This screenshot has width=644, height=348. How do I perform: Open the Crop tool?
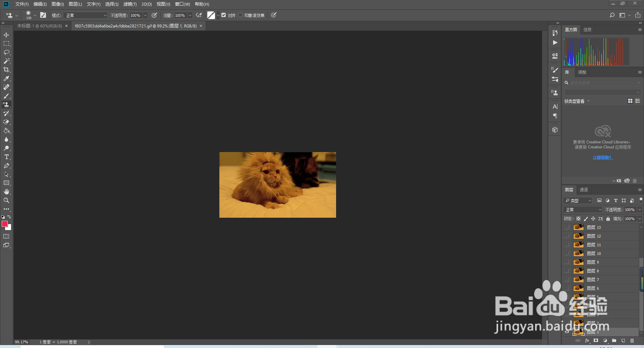click(6, 70)
